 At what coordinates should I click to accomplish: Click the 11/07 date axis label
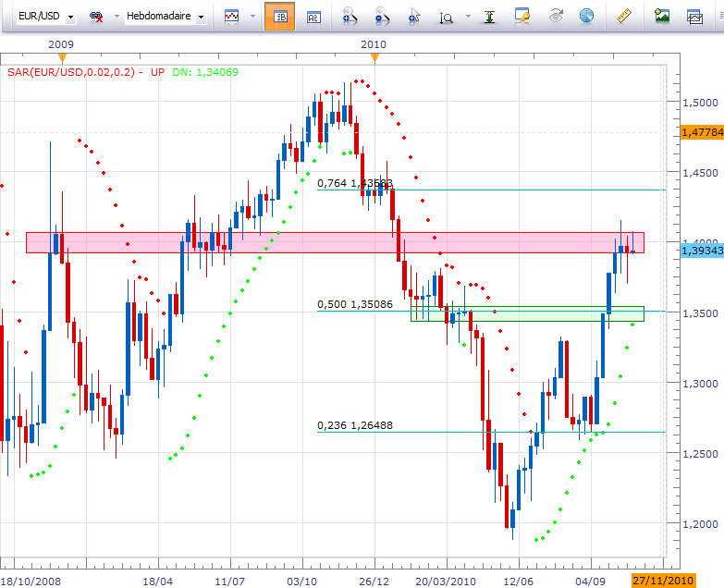pos(229,582)
